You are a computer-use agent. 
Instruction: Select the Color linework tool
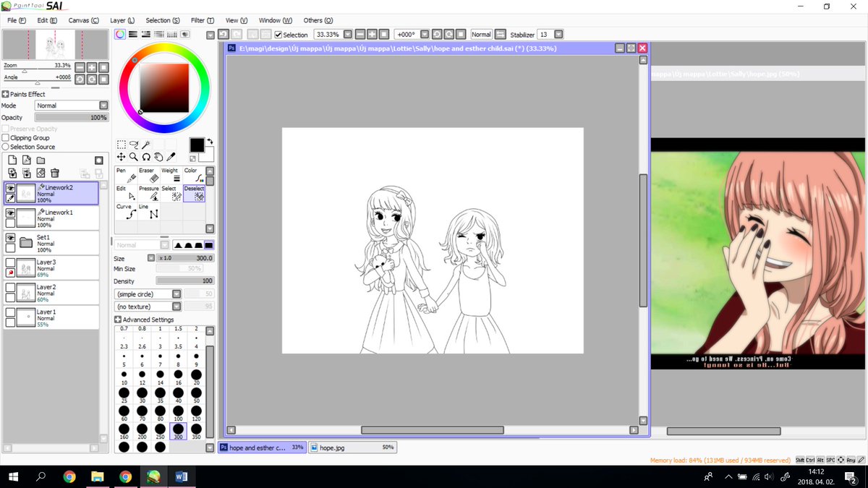pyautogui.click(x=193, y=175)
